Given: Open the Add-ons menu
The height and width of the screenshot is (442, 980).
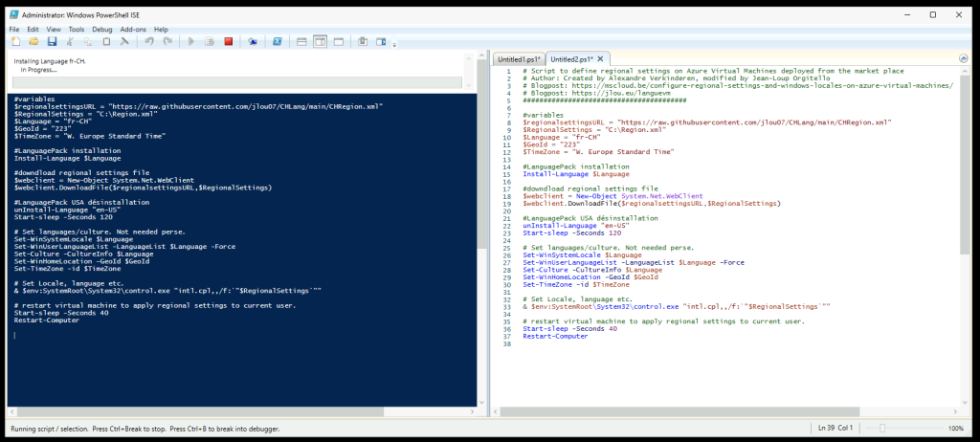Looking at the screenshot, I should [x=133, y=30].
